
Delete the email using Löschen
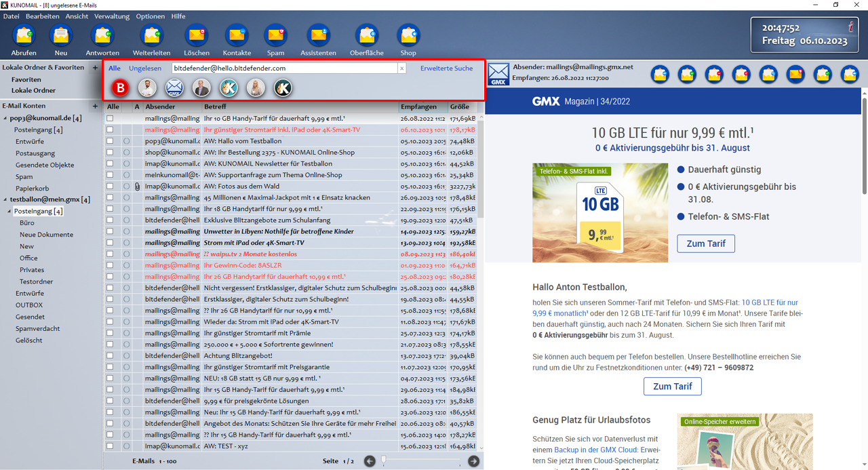197,35
